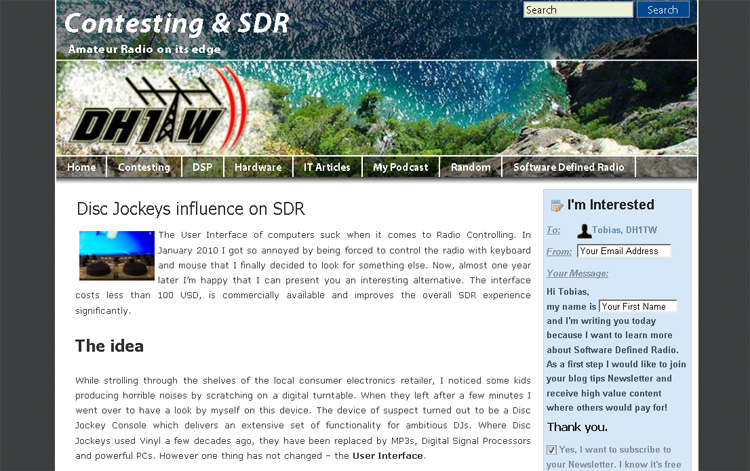The image size is (750, 471).
Task: Open the Hardware menu section
Action: tap(258, 168)
